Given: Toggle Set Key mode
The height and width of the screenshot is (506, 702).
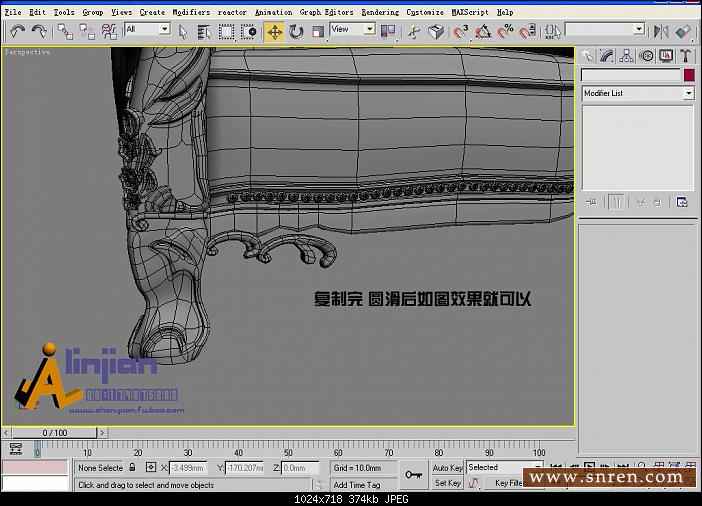Looking at the screenshot, I should coord(447,483).
